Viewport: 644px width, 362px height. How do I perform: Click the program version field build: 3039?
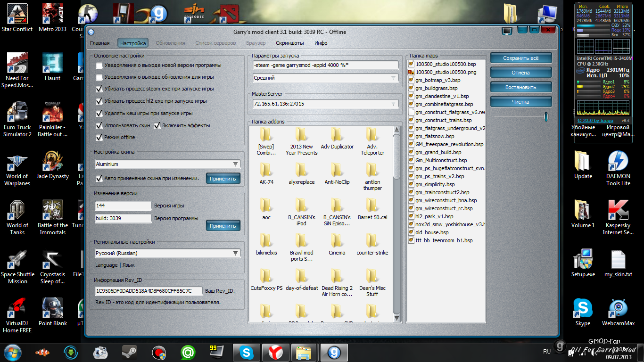123,218
